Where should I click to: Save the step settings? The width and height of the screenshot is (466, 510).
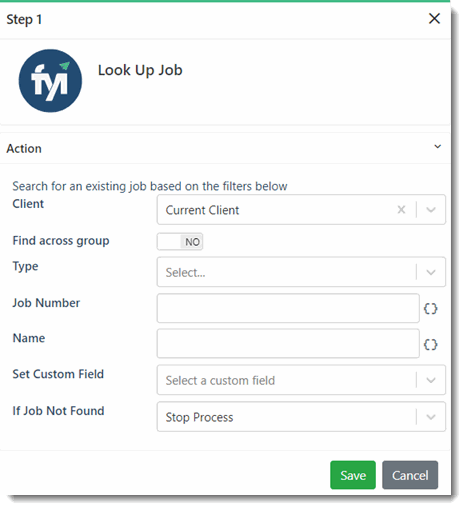click(x=353, y=475)
